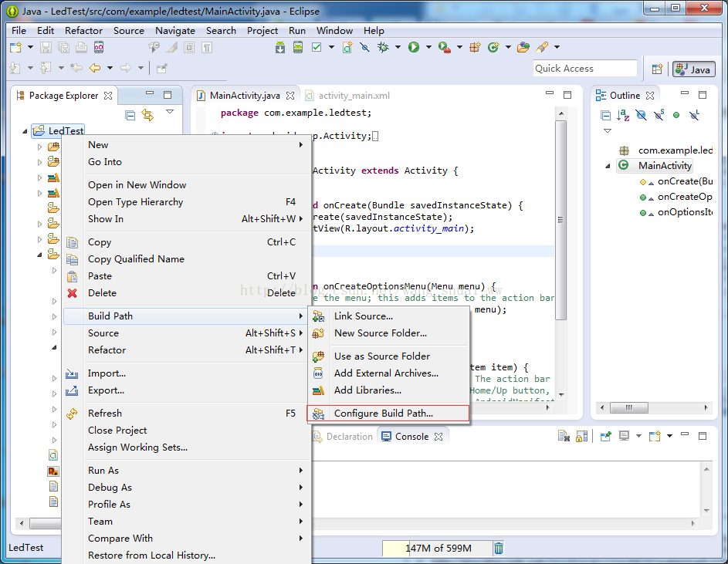
Task: Toggle Hide Static Members in Outline
Action: coord(659,115)
